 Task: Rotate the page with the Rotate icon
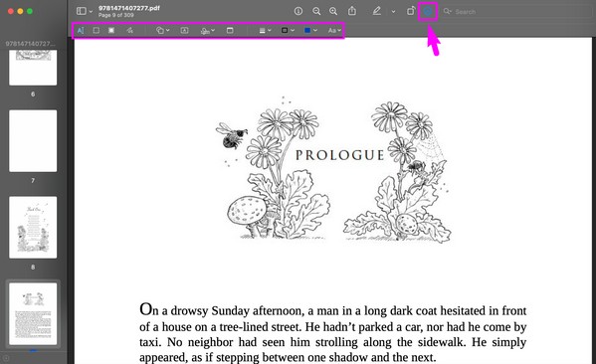coord(411,11)
